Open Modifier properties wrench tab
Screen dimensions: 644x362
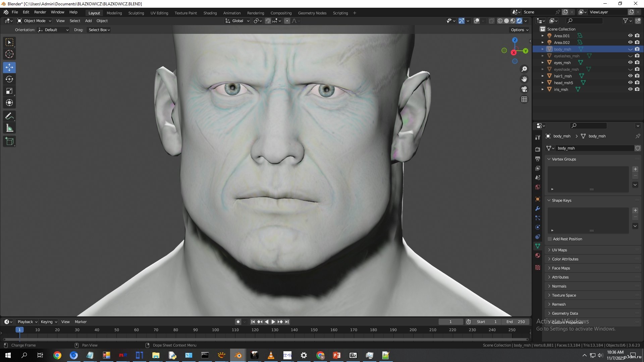538,208
